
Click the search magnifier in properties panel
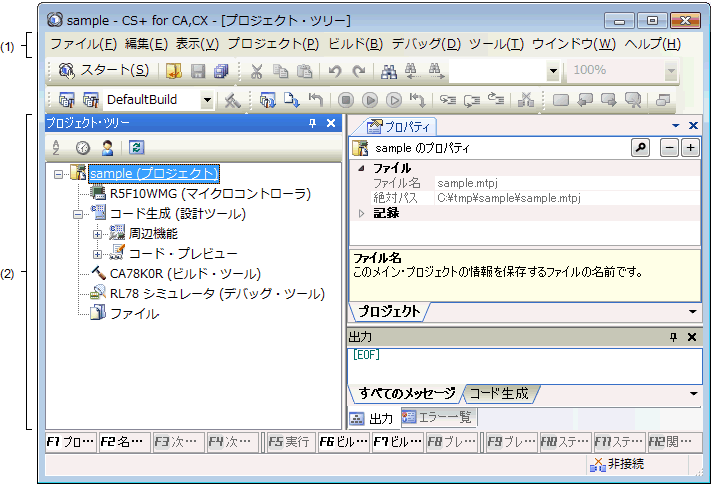[x=639, y=148]
